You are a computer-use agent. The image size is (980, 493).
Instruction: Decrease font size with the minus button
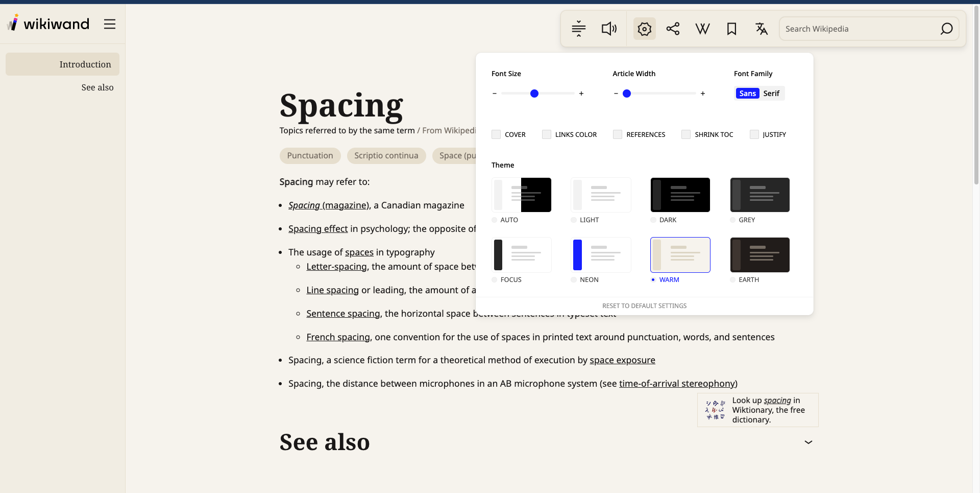(x=494, y=93)
